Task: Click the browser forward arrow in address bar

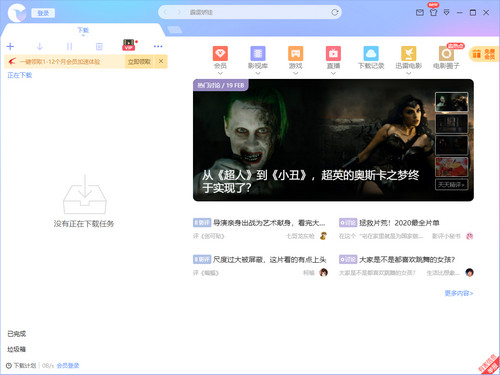Action: (179, 12)
